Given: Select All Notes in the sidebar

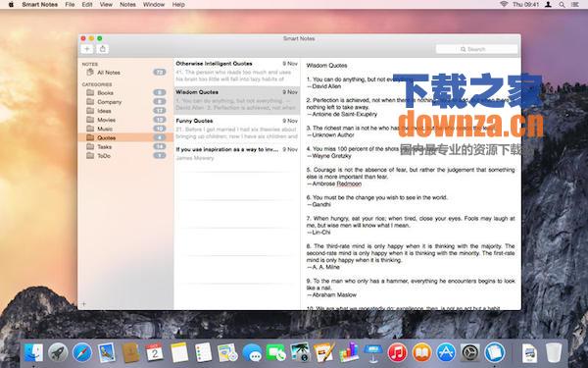Looking at the screenshot, I should point(125,72).
